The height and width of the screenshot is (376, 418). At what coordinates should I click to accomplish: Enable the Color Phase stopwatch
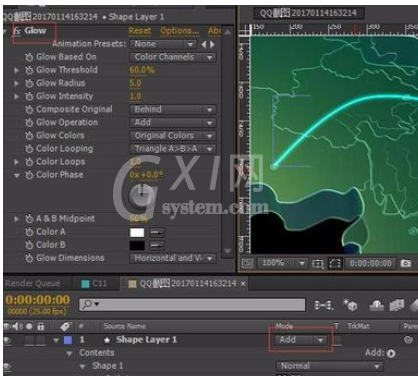[x=29, y=175]
